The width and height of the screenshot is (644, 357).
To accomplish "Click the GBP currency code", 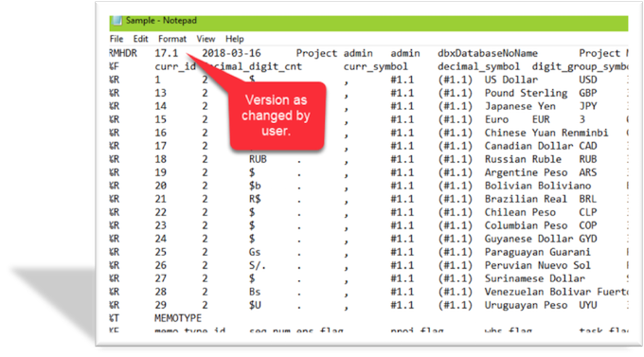I will click(x=588, y=93).
